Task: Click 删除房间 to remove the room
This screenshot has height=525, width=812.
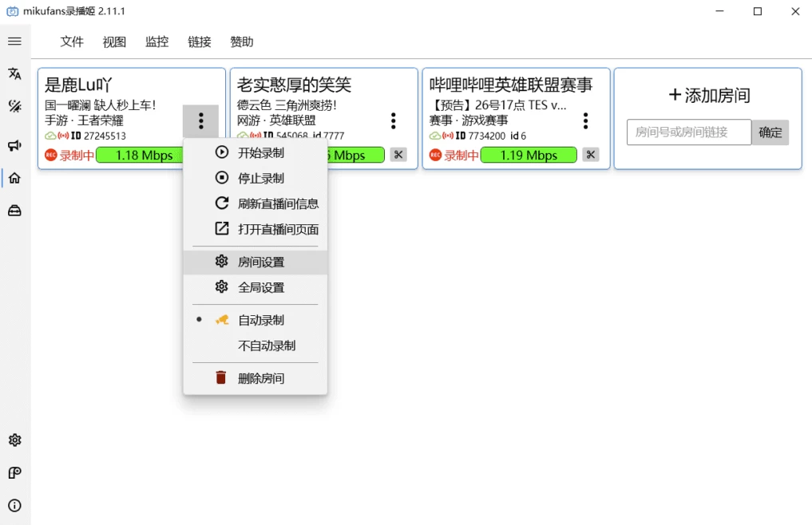Action: pos(260,378)
